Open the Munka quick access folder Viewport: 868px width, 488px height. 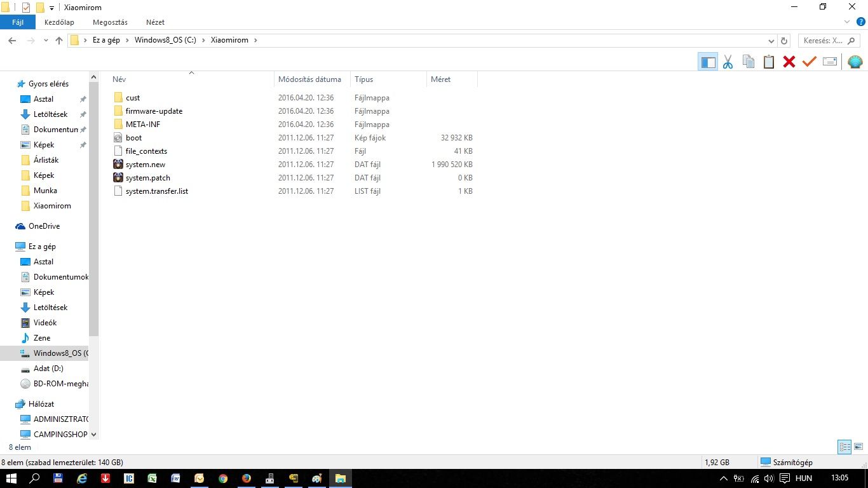(45, 191)
